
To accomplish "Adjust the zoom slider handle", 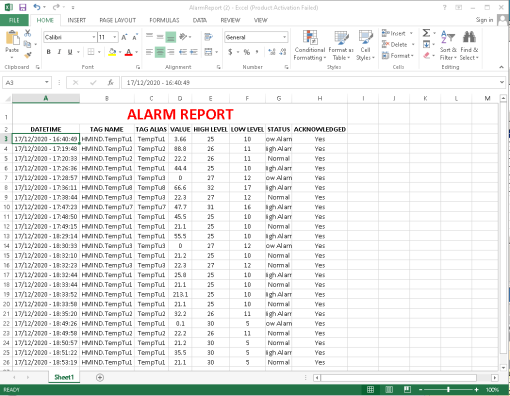I will tap(448, 389).
